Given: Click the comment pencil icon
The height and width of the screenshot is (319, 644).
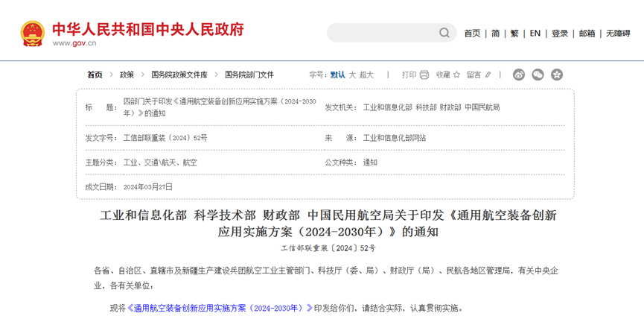Looking at the screenshot, I should [x=490, y=75].
